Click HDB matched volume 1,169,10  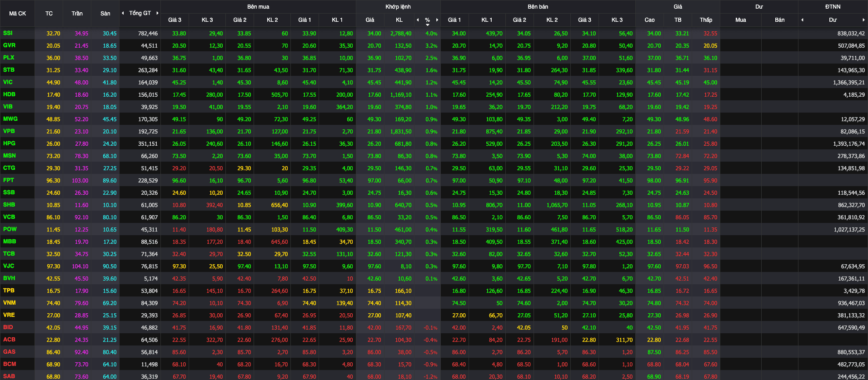(x=401, y=95)
